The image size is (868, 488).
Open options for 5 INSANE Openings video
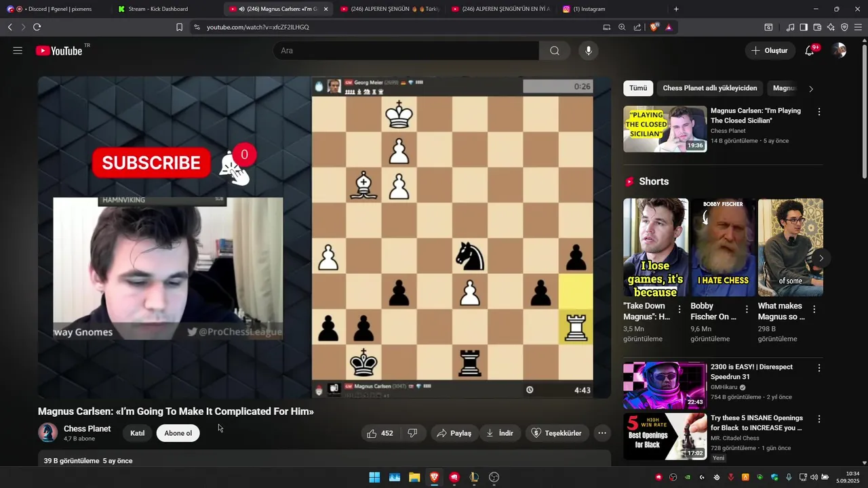pyautogui.click(x=818, y=419)
